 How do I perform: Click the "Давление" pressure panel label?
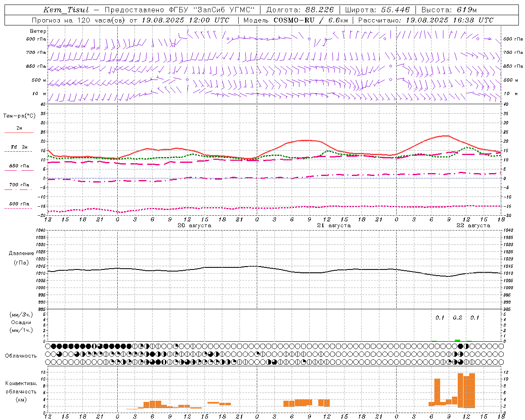tap(21, 253)
